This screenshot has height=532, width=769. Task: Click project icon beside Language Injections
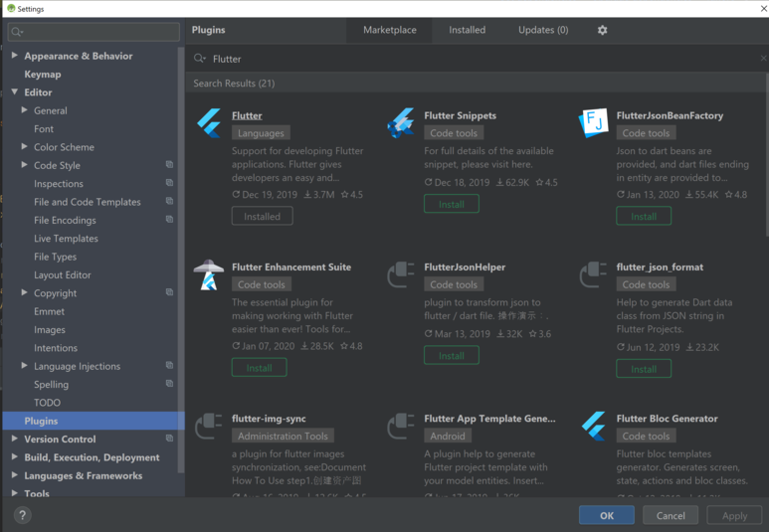point(169,365)
